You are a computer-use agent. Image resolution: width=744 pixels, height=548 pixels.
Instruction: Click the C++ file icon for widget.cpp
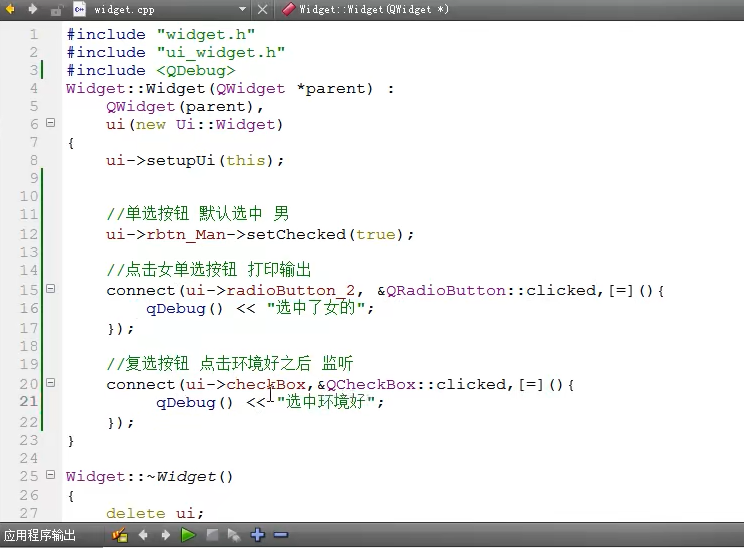coord(79,9)
